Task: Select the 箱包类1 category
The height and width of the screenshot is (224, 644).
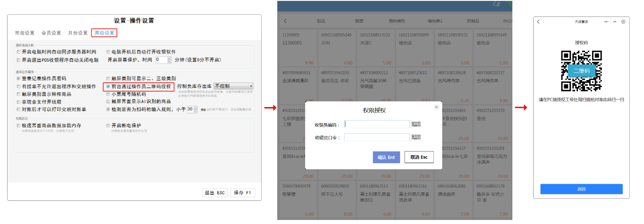Action: coord(435,21)
